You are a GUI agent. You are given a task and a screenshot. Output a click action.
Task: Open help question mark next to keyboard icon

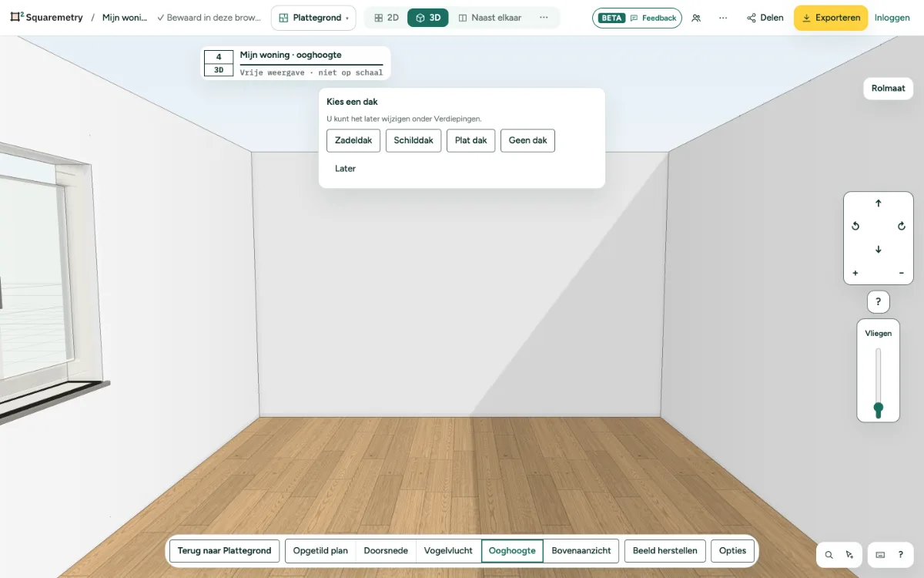[x=901, y=554]
